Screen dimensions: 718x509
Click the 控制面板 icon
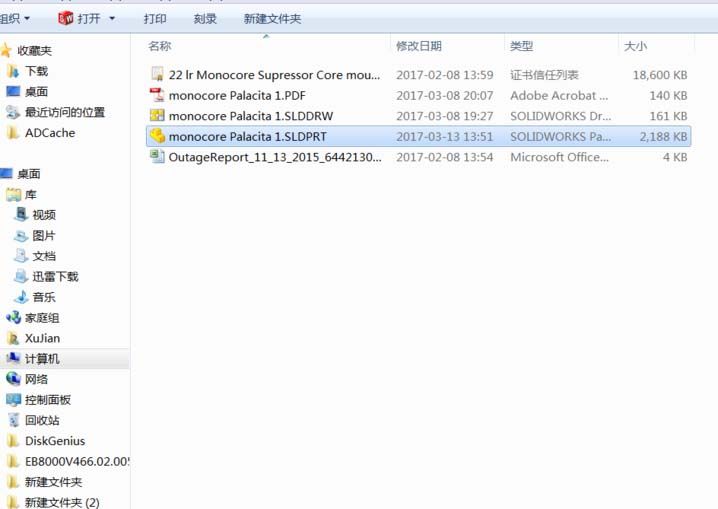pos(13,400)
